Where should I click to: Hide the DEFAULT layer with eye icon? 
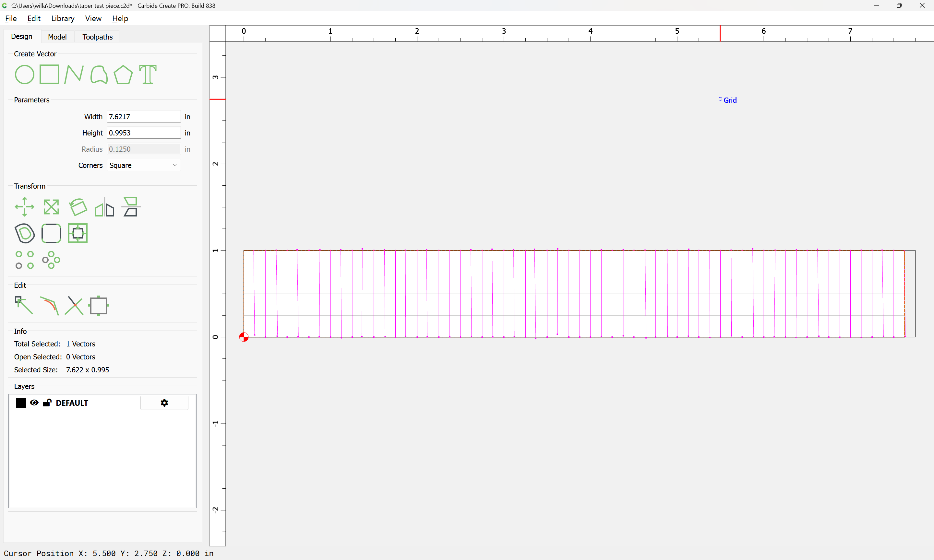(34, 402)
